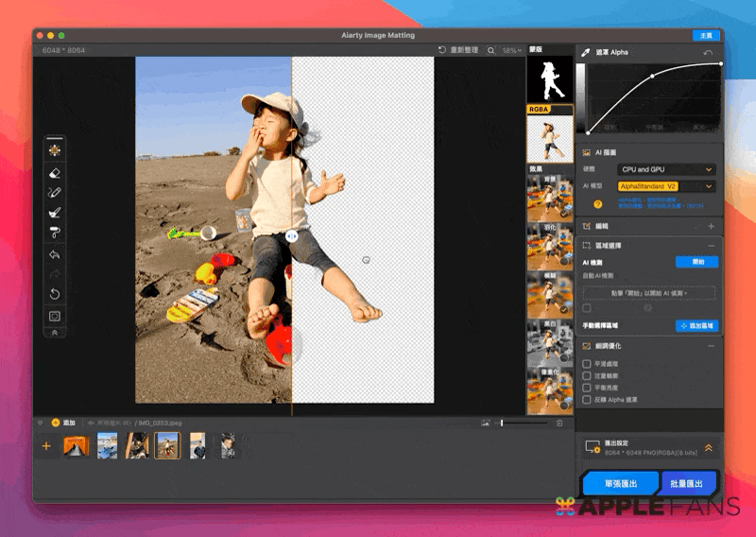This screenshot has width=756, height=537.
Task: Click the fit-to-screen frame icon
Action: pyautogui.click(x=55, y=316)
